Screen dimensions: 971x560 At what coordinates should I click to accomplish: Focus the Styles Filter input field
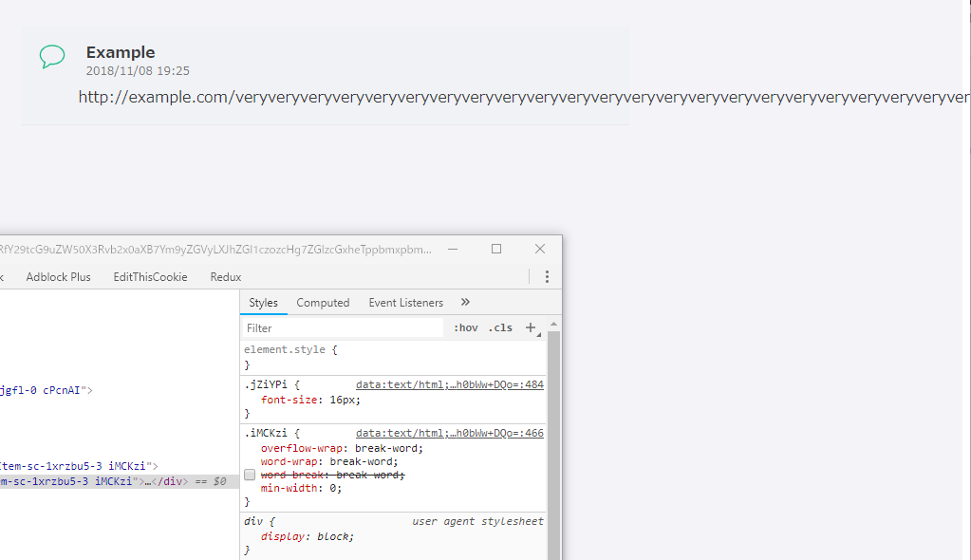pyautogui.click(x=343, y=327)
